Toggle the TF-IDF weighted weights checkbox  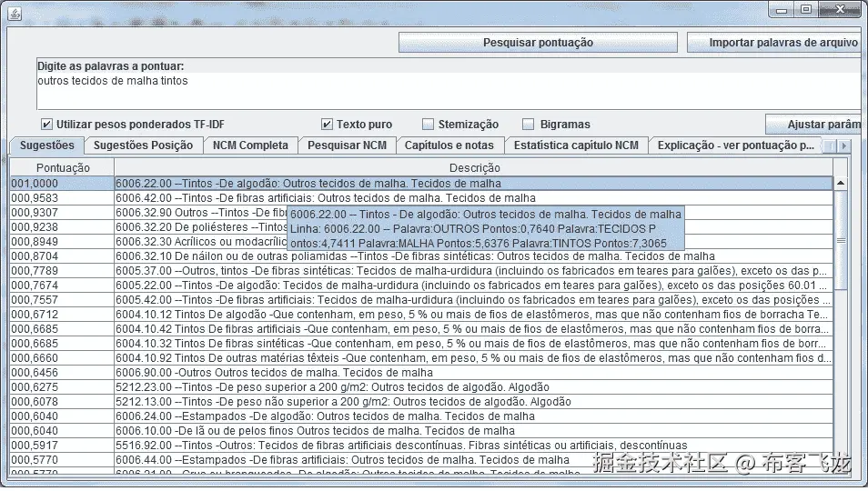coord(46,124)
